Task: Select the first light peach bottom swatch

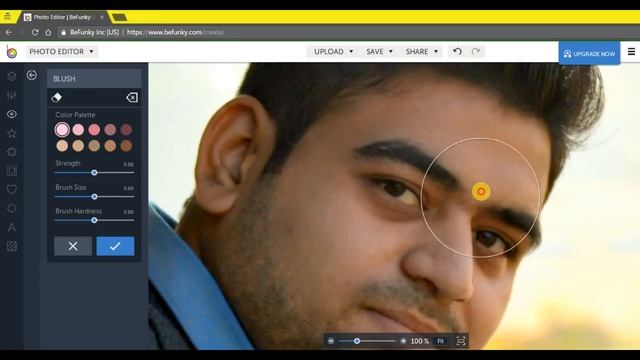Action: point(62,146)
